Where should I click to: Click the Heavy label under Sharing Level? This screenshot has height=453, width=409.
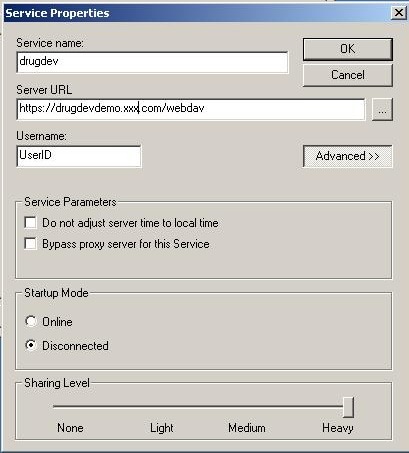[338, 428]
